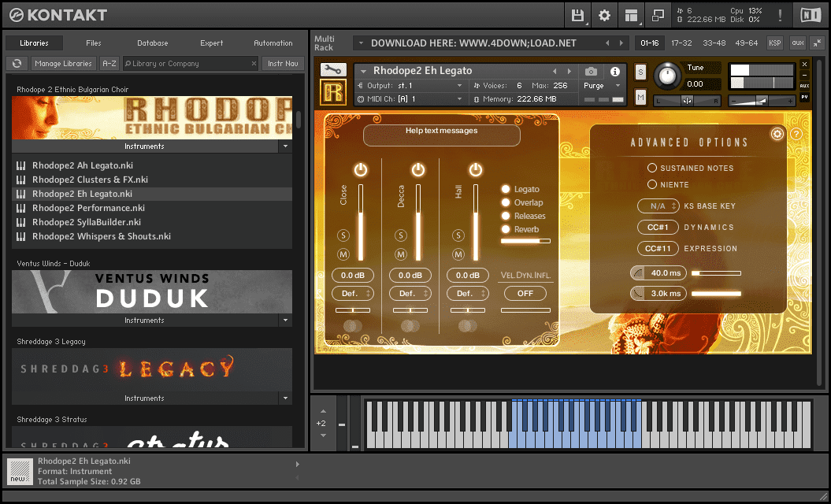Screen dimensions: 831x504
Task: Switch to the Expert tab
Action: (x=211, y=43)
